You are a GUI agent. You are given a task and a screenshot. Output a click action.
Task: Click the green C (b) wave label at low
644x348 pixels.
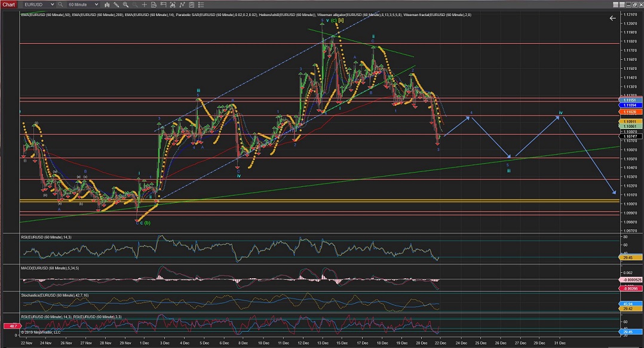pos(145,223)
